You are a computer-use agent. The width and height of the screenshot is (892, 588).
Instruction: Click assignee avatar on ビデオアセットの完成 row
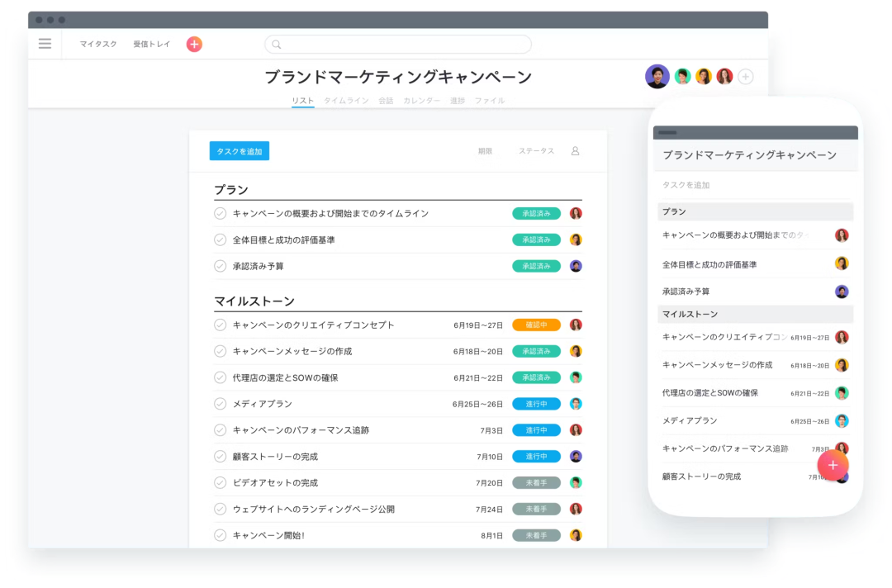(x=576, y=483)
